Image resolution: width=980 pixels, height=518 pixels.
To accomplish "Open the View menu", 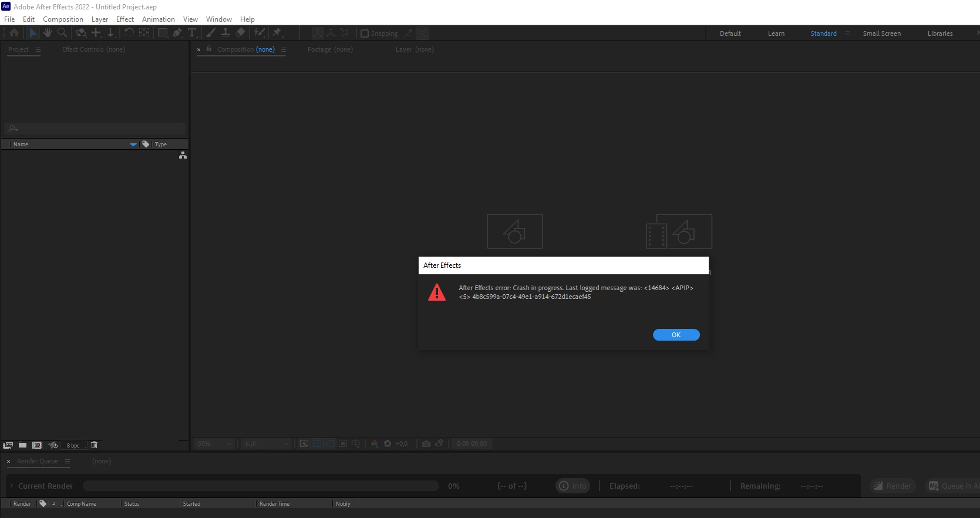I will (190, 19).
